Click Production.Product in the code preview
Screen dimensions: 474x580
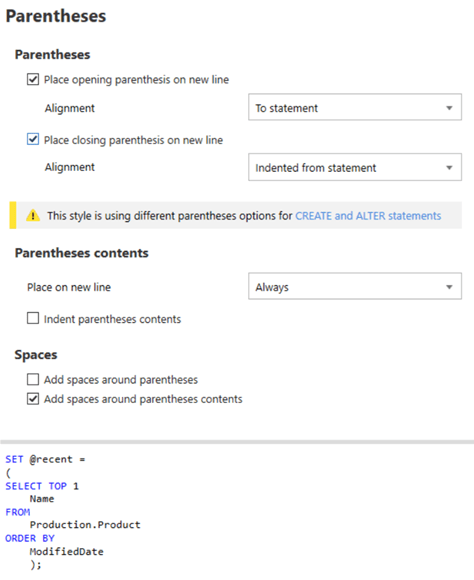click(x=85, y=525)
